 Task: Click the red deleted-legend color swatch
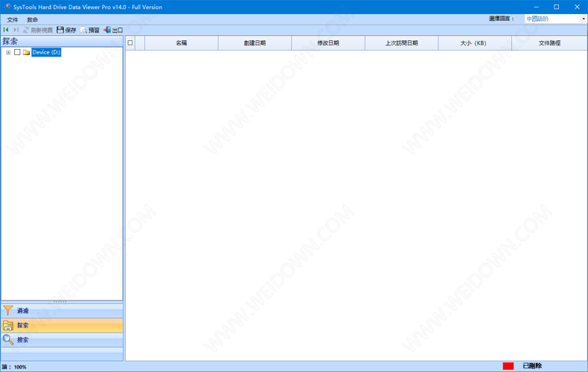508,366
